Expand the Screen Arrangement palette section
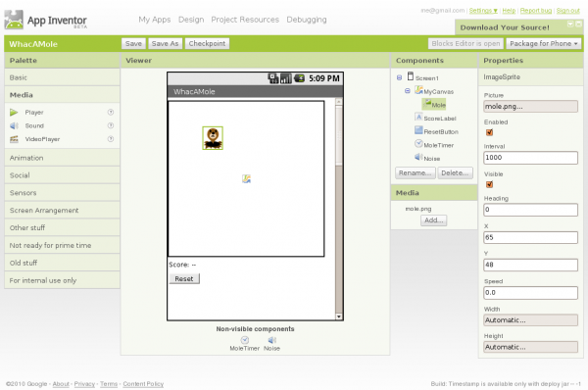 tap(63, 211)
